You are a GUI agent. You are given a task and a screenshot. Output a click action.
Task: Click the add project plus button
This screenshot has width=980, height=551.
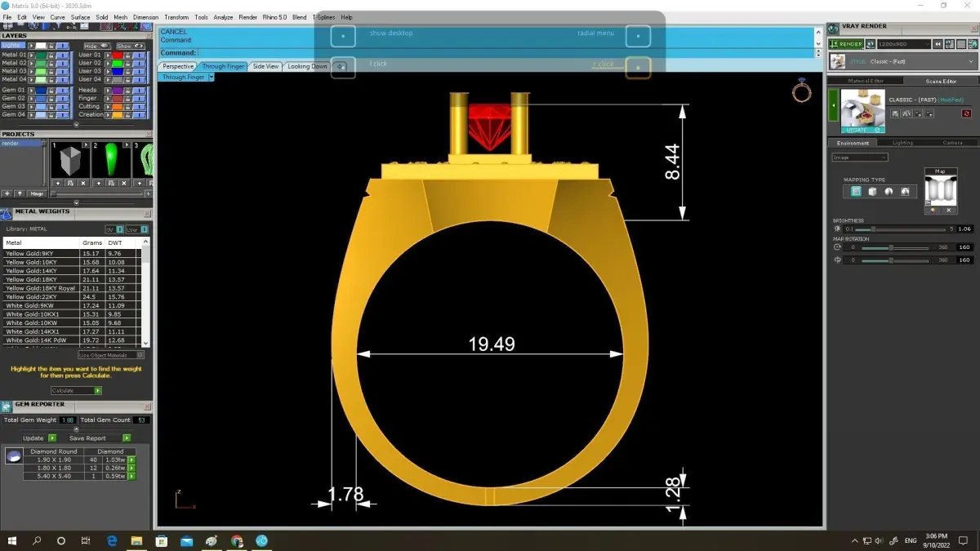(x=7, y=193)
